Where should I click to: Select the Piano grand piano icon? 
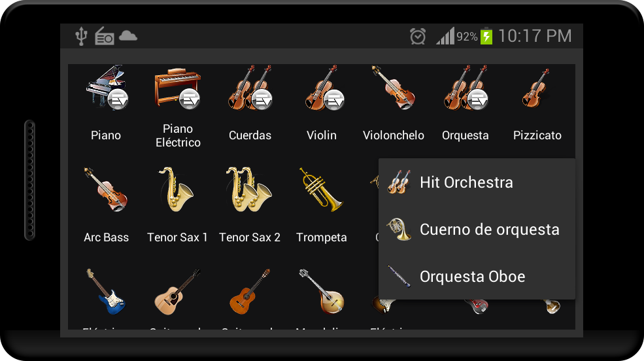coord(105,87)
